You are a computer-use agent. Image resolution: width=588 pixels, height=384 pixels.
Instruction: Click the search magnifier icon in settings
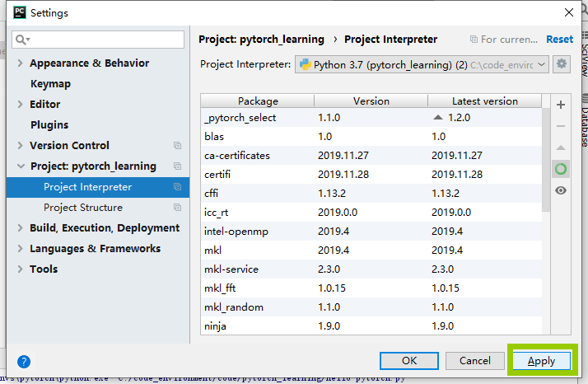[22, 40]
